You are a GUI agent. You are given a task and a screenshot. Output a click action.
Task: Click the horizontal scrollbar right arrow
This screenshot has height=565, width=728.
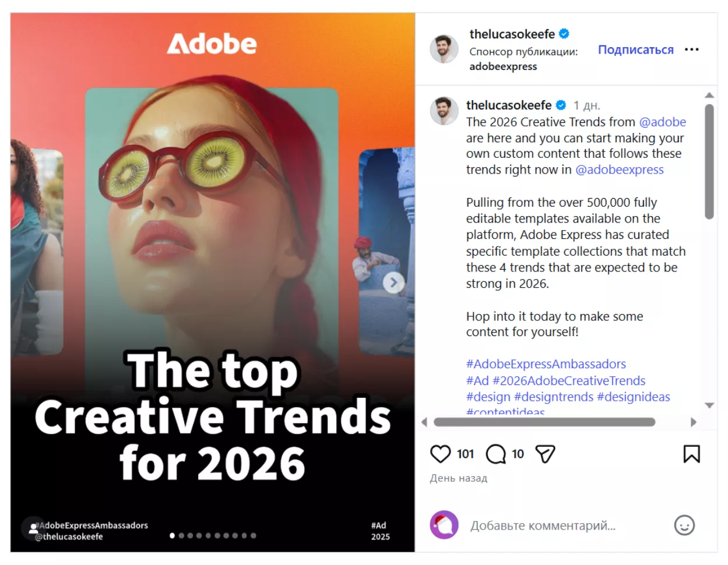tap(694, 422)
